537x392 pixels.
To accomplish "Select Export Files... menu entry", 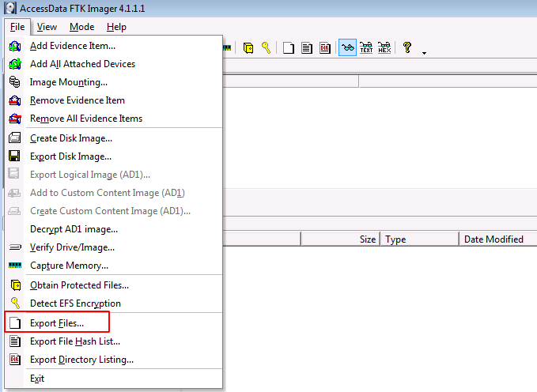I will point(114,322).
